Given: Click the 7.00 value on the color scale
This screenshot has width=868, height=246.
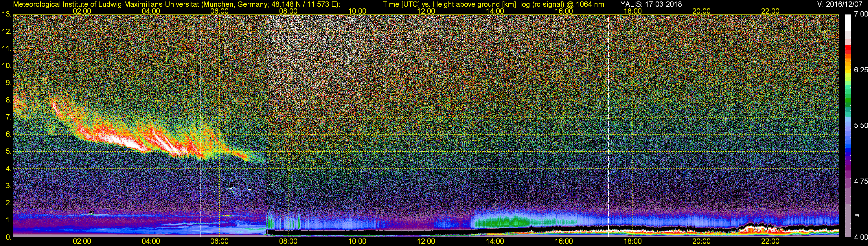Looking at the screenshot, I should click(x=860, y=14).
